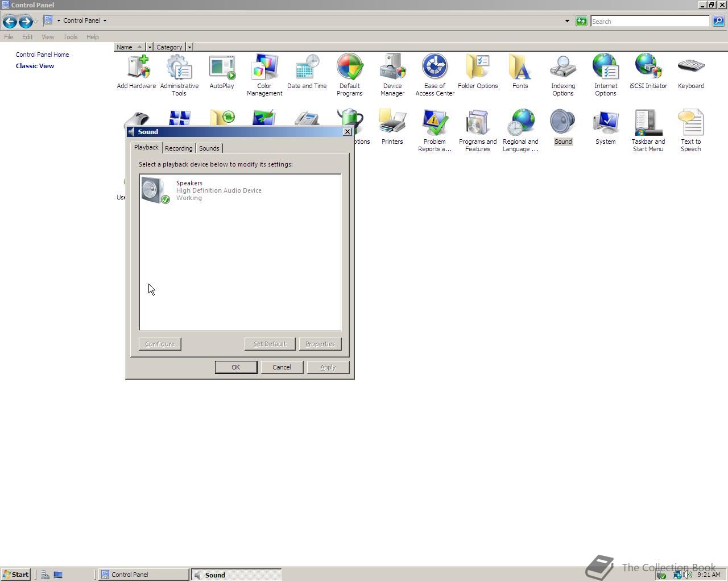Open Folder Options
This screenshot has height=582, width=728.
coord(478,72)
